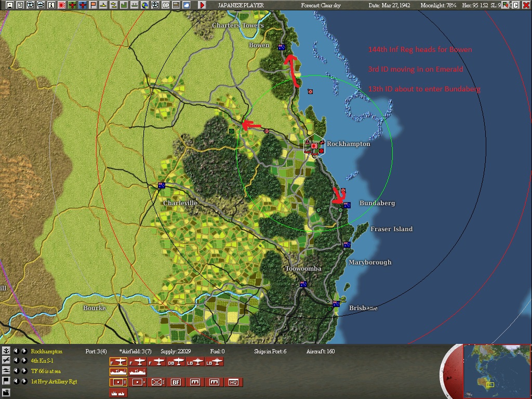Viewport: 532px width, 399px height.
Task: Click the green flag icon at top right
Action: 506,5
